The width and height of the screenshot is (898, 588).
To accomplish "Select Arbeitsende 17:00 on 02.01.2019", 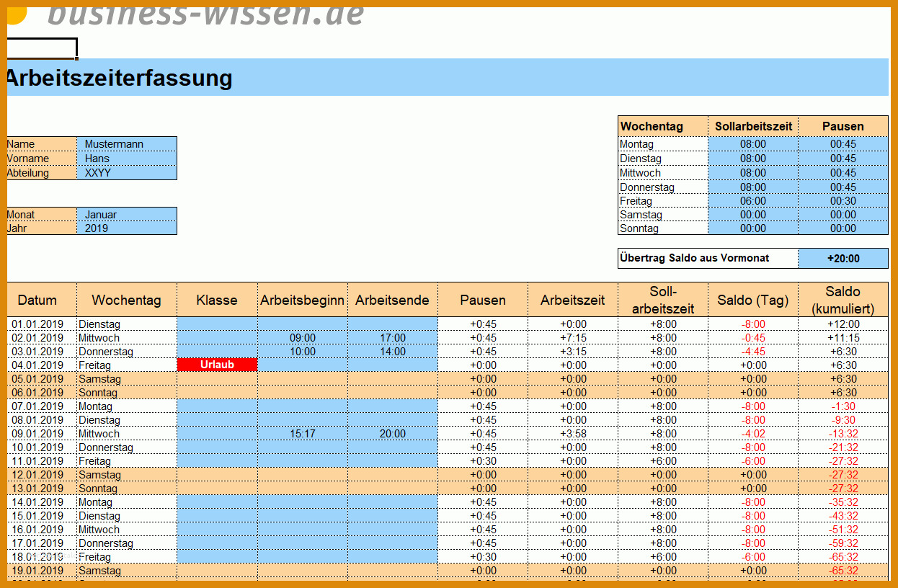I will [393, 338].
